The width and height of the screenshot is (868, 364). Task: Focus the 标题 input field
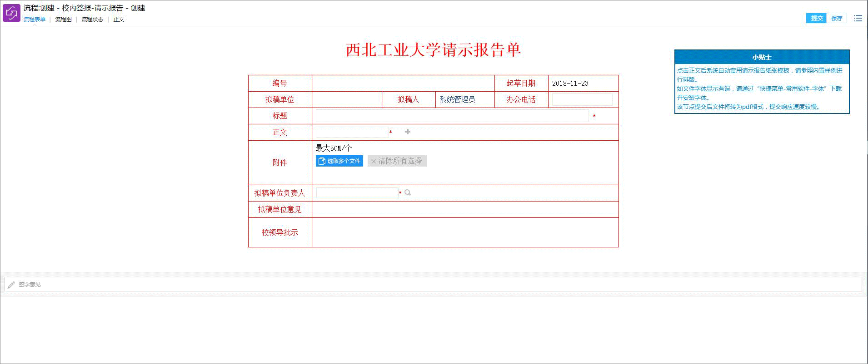pos(452,116)
